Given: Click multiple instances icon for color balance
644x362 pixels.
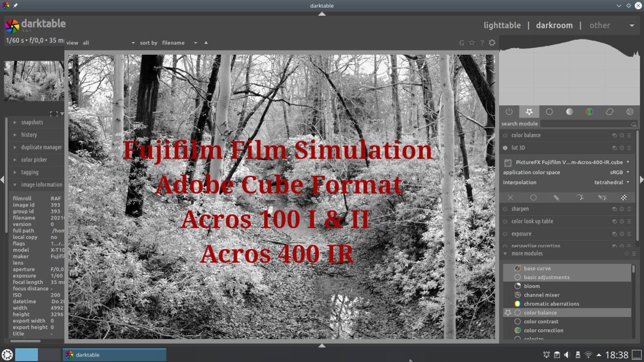Looking at the screenshot, I should click(614, 135).
